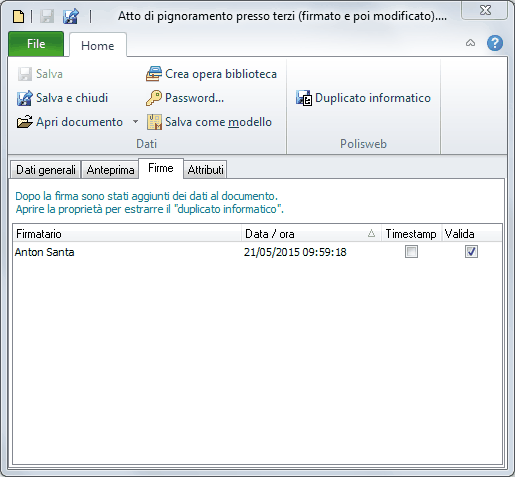Click the Firmatario column header
515x477 pixels.
point(127,234)
